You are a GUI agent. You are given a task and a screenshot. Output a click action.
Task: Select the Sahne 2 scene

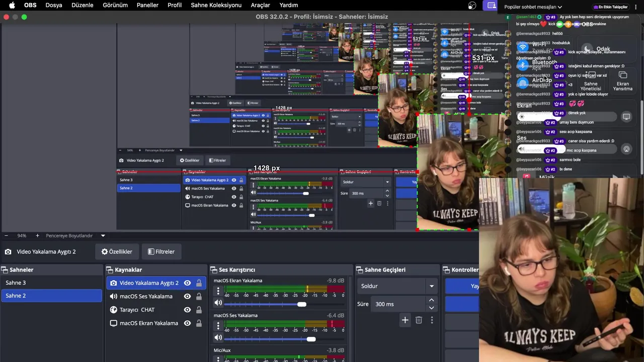(x=51, y=296)
